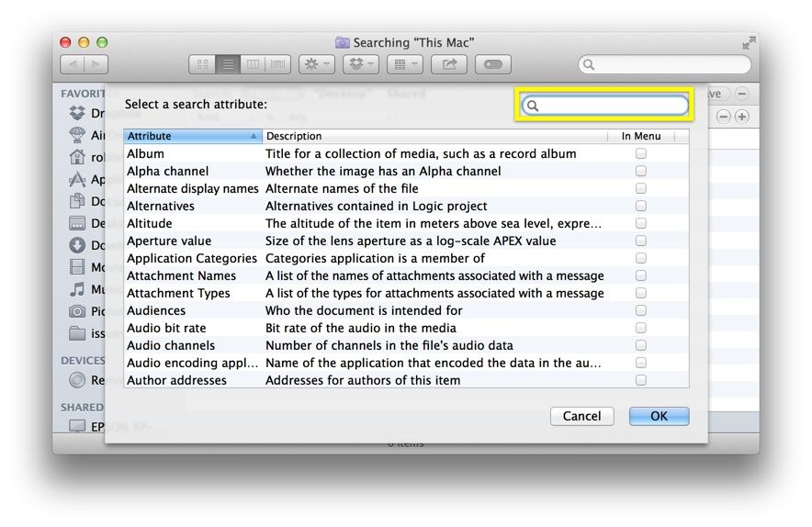
Task: Expand the Dropbox toolbar dropdown
Action: 360,64
